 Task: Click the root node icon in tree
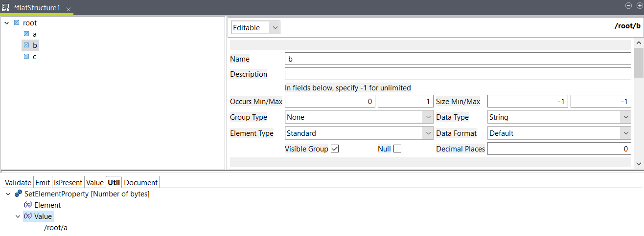pyautogui.click(x=17, y=23)
